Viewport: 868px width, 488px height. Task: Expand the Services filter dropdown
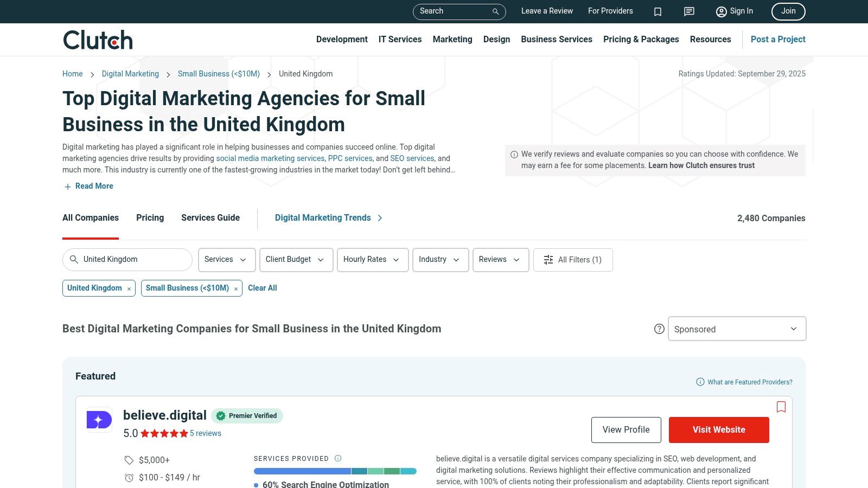[x=226, y=260]
